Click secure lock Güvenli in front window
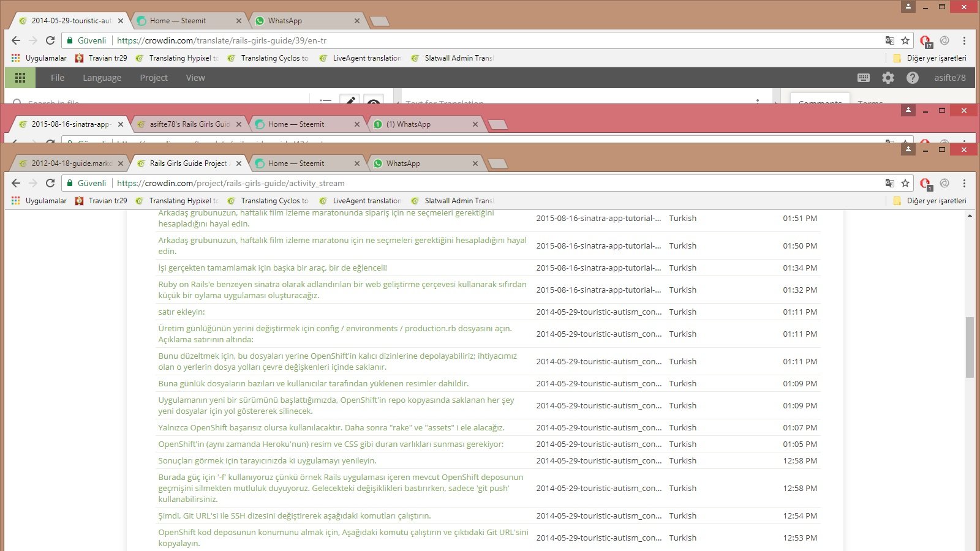 click(x=86, y=183)
